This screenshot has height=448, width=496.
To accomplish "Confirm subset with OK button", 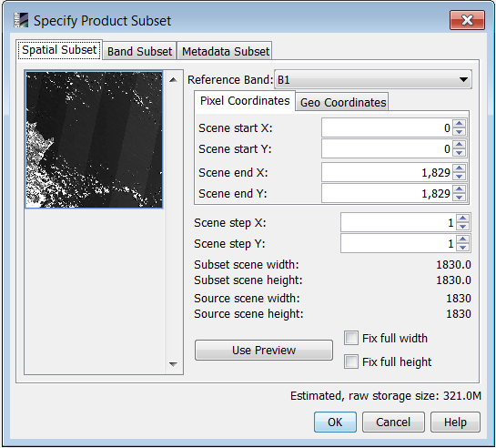I will (x=335, y=423).
